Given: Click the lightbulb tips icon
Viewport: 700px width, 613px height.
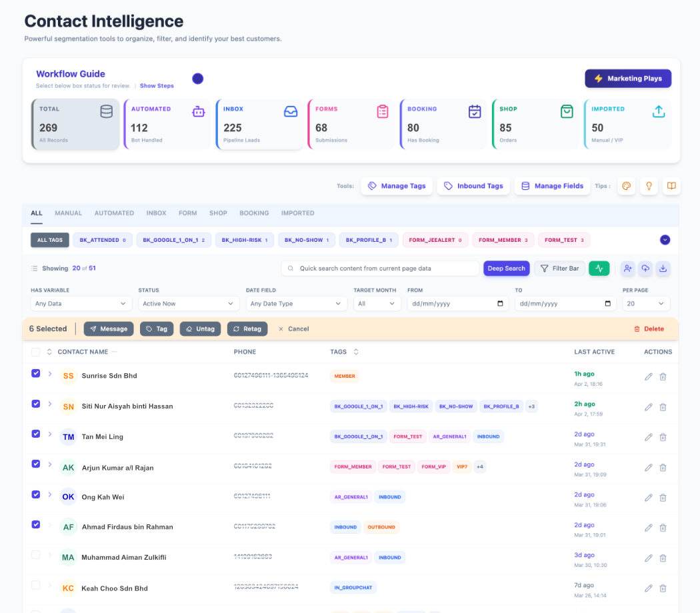Looking at the screenshot, I should point(648,186).
